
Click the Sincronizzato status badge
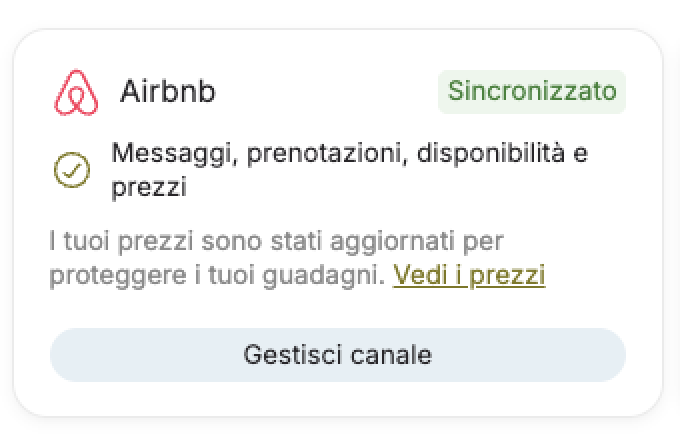pyautogui.click(x=531, y=92)
